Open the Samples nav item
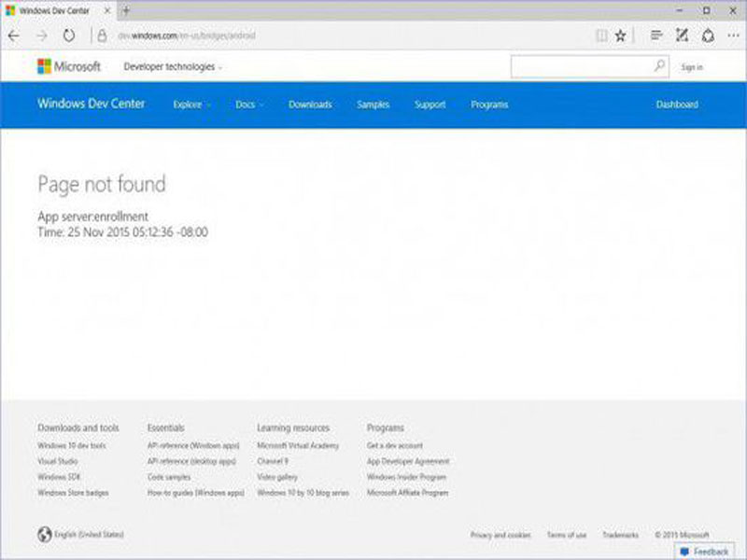This screenshot has width=747, height=560. click(373, 105)
